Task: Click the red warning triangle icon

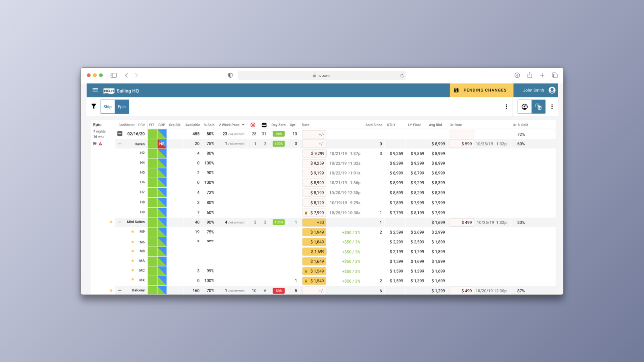Action: pyautogui.click(x=100, y=144)
